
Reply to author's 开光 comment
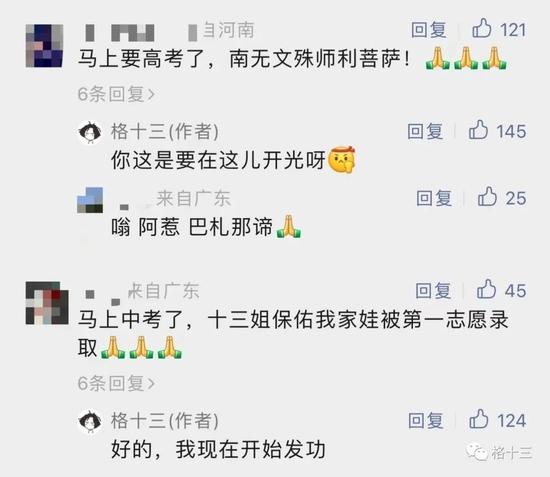point(425,131)
